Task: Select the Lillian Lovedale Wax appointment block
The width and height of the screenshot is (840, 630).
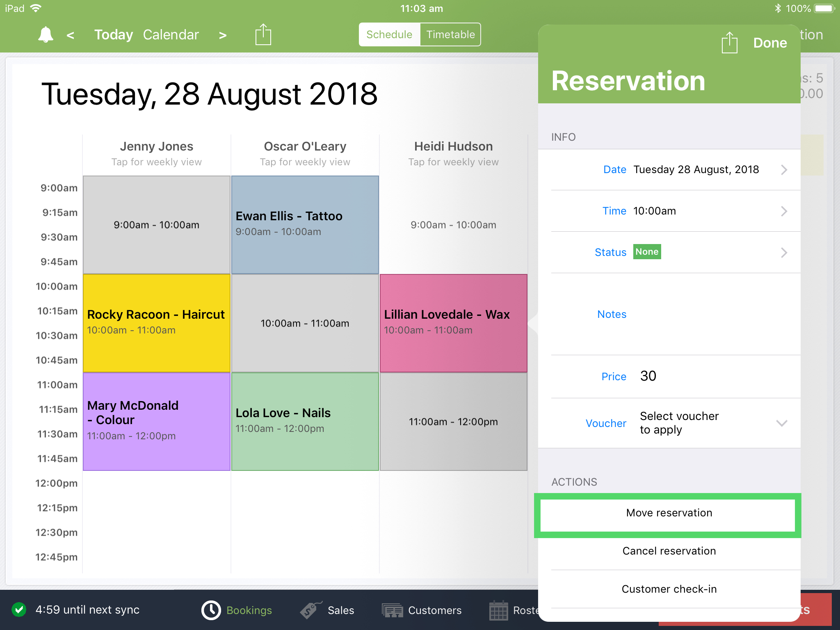Action: [x=453, y=322]
